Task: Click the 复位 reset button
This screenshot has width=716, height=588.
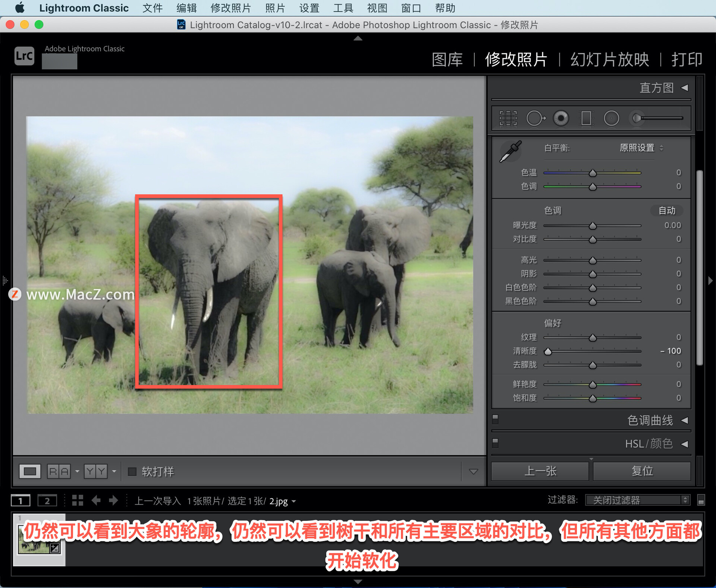Action: 642,471
